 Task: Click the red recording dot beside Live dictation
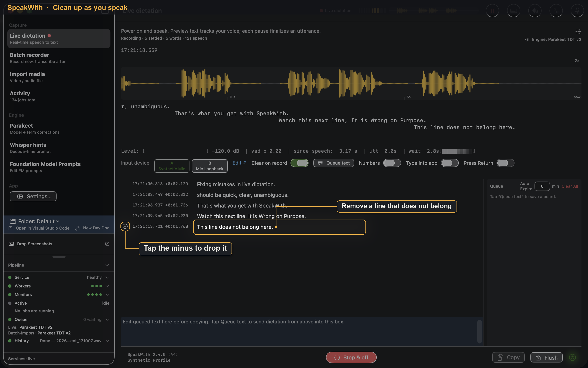pyautogui.click(x=49, y=36)
